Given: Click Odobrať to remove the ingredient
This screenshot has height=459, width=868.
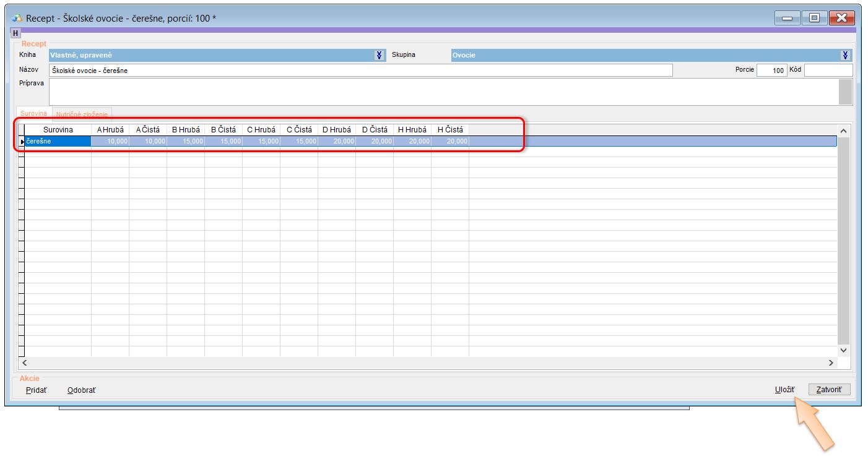Looking at the screenshot, I should (x=81, y=390).
